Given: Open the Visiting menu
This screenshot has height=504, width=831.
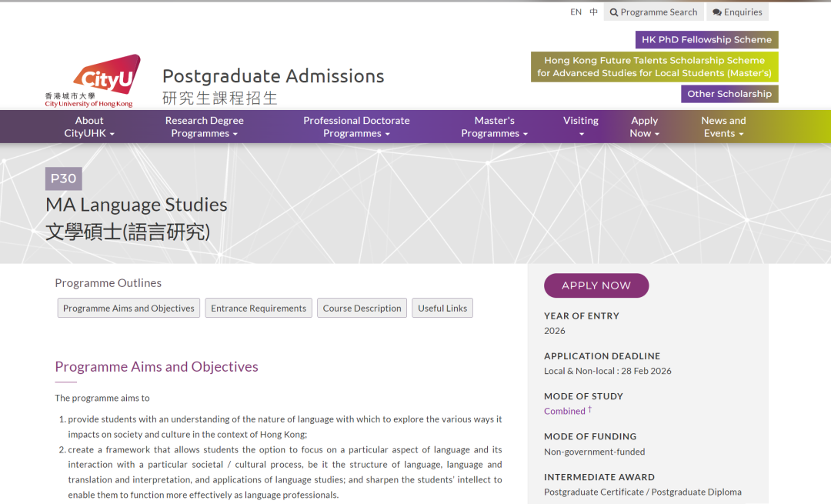Looking at the screenshot, I should [x=580, y=127].
